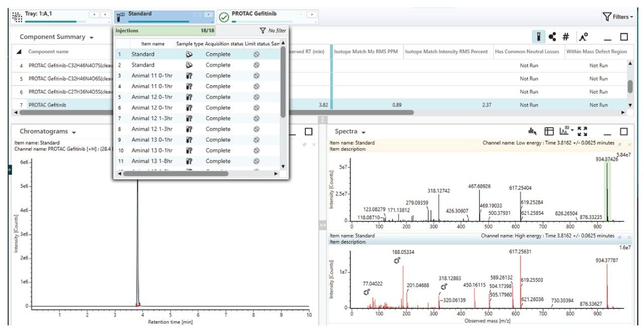Open the PROTAC Gefitinib component dropdown
Image resolution: width=644 pixels, height=334 pixels.
pyautogui.click(x=316, y=22)
